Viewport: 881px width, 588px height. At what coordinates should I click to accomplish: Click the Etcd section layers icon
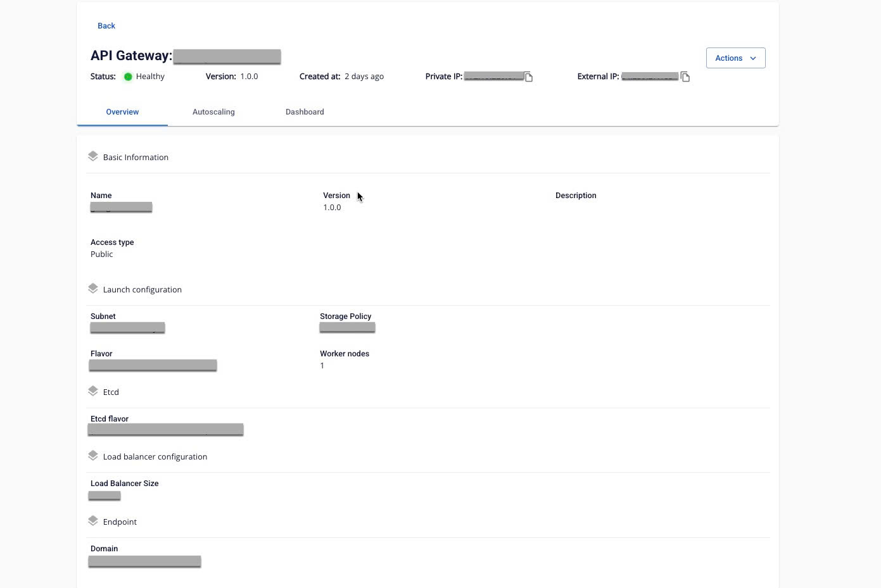[x=93, y=391]
